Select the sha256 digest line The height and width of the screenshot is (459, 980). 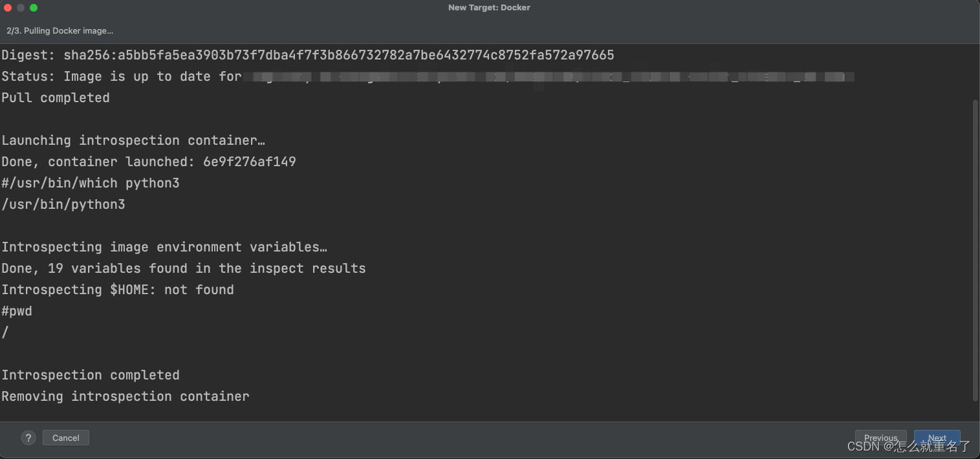(309, 55)
